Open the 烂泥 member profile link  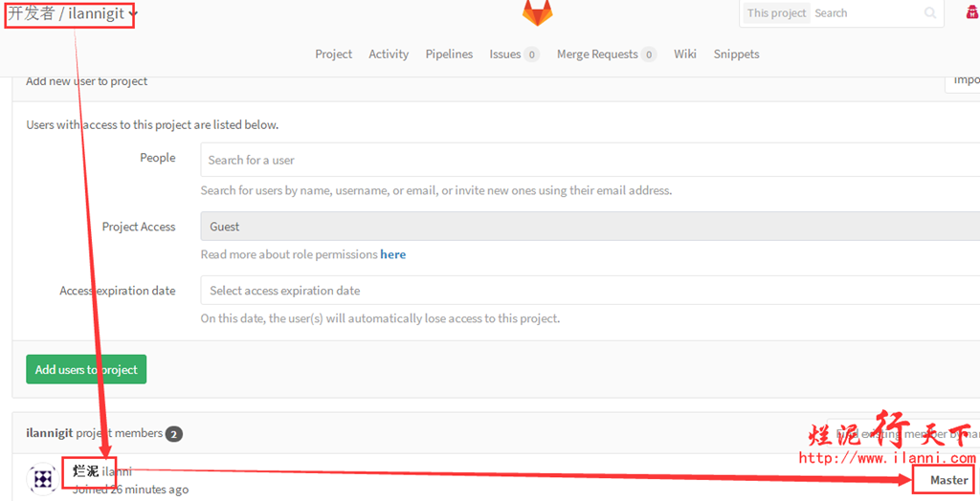(x=86, y=471)
